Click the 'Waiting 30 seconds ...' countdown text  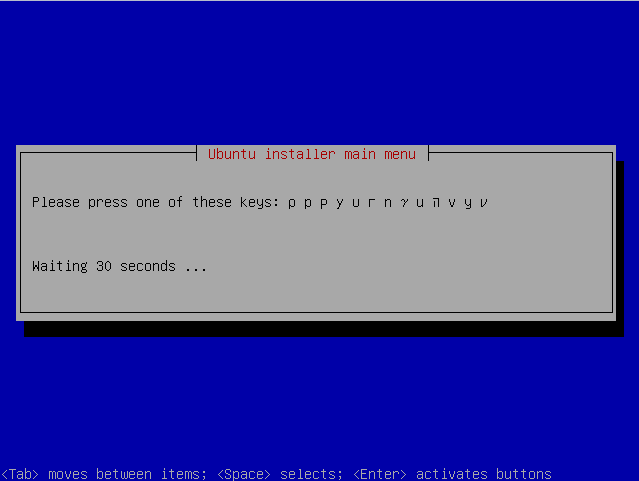tap(119, 267)
